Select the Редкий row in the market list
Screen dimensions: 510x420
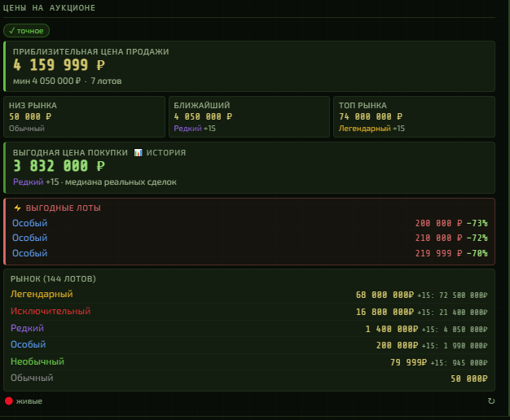(248, 329)
